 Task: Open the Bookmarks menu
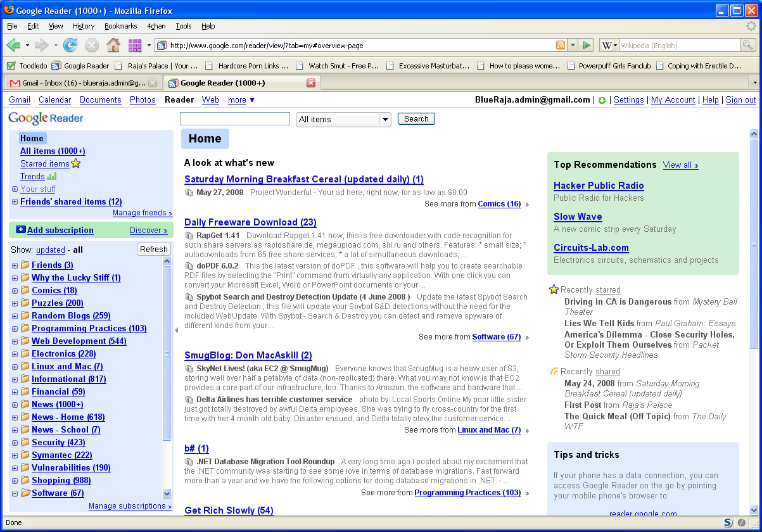(121, 26)
